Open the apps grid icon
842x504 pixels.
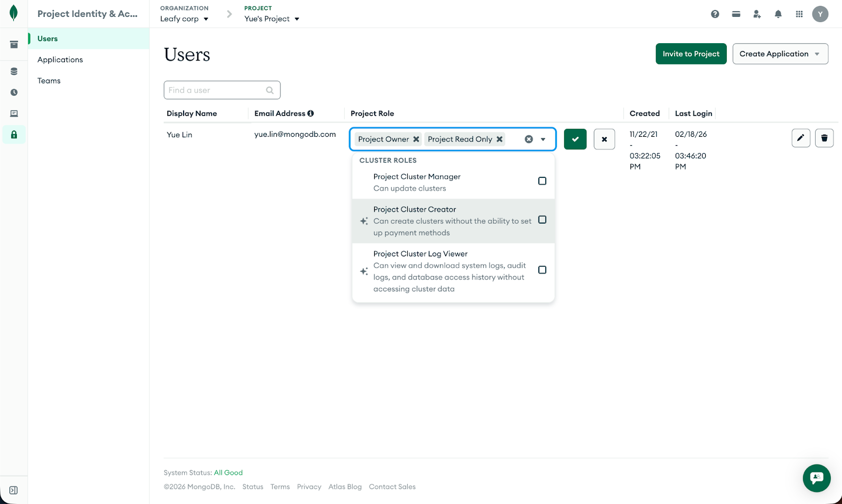(799, 14)
